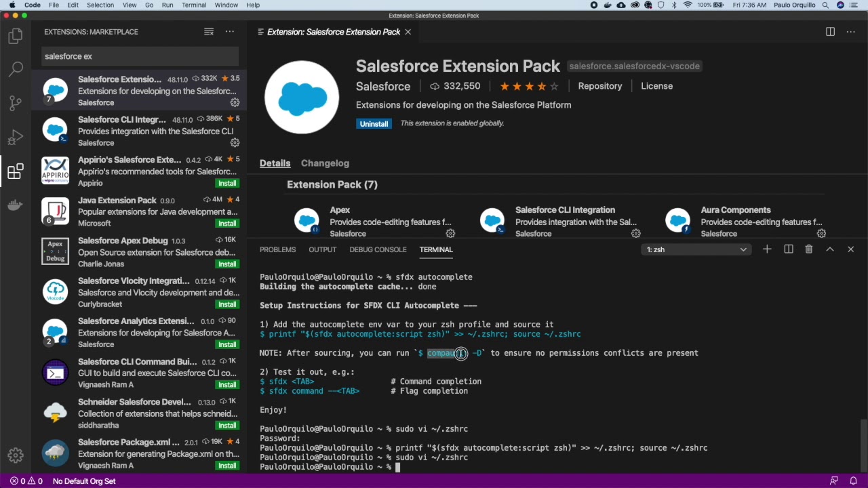This screenshot has width=868, height=488.
Task: Install Salesforce Package.xml extension
Action: pyautogui.click(x=227, y=466)
